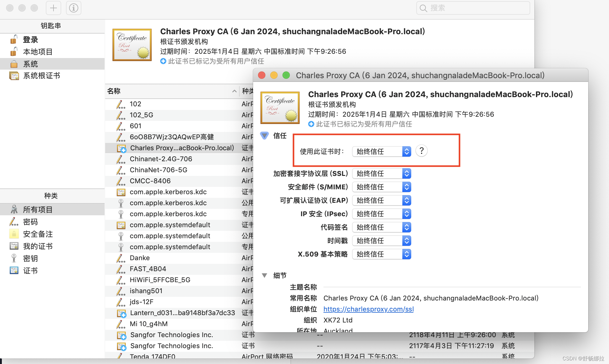Select the 系统根证书 keychain
The width and height of the screenshot is (609, 364).
click(52, 76)
